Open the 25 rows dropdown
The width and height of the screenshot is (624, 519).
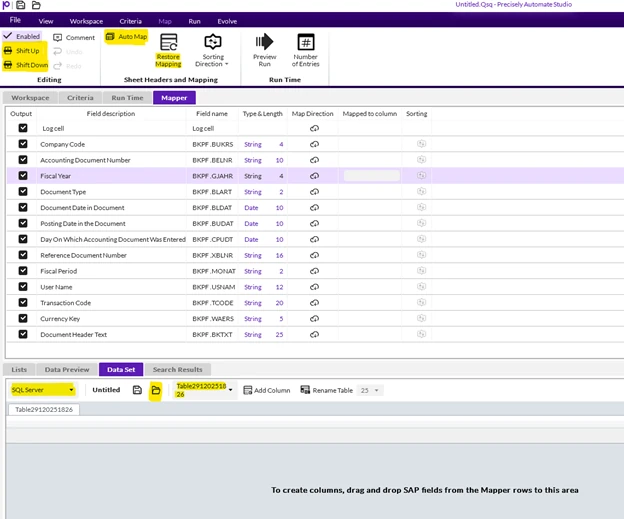point(370,390)
